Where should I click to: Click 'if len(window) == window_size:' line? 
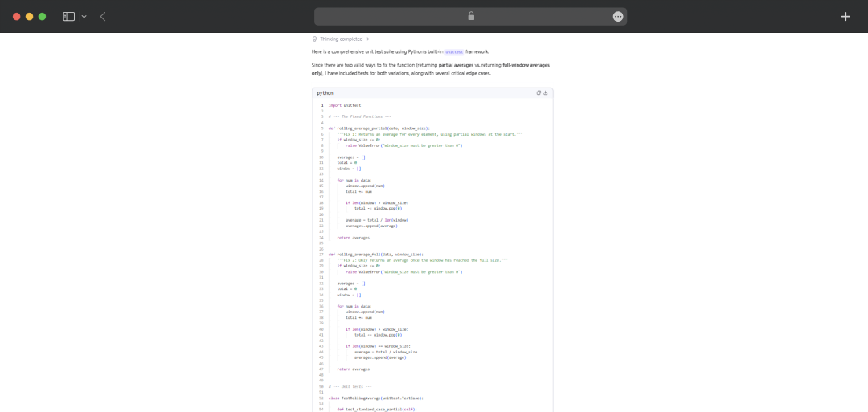point(378,346)
